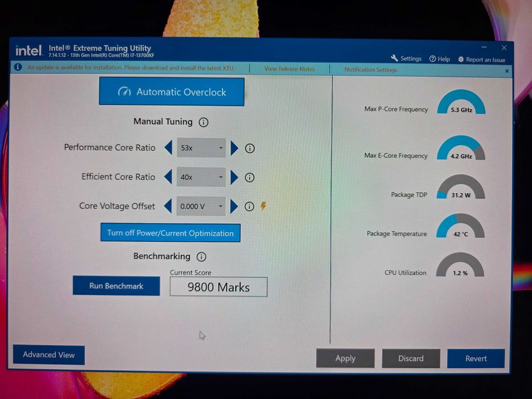Open Manual Tuning info icon
Image resolution: width=532 pixels, height=399 pixels.
[204, 123]
